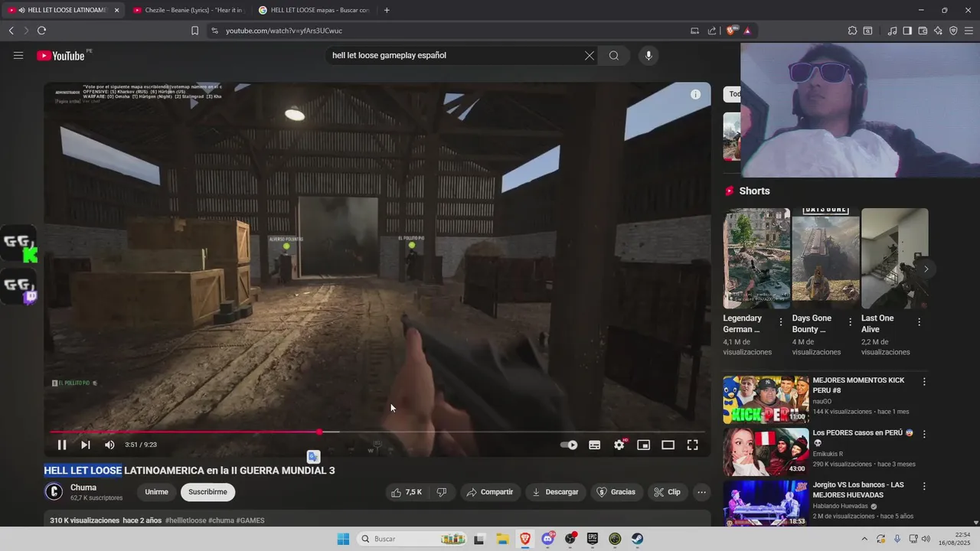Open the Legendary German short thumbnail
Screen dimensions: 980x551
[756, 259]
